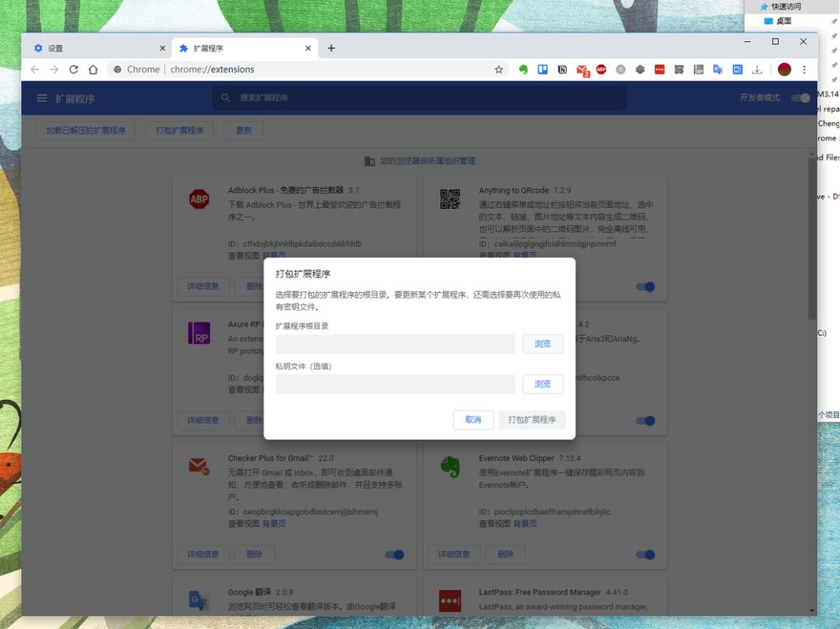Click the 私钥文件 input field
The width and height of the screenshot is (840, 629).
pos(395,384)
